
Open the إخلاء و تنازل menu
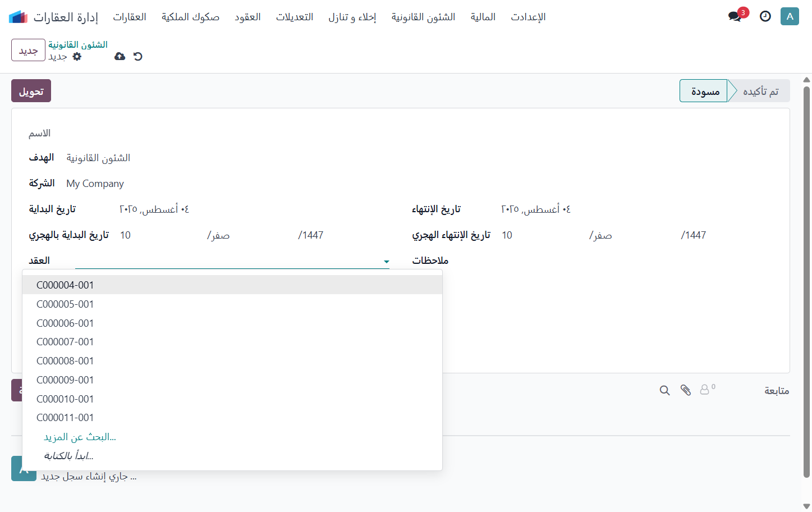coord(352,17)
